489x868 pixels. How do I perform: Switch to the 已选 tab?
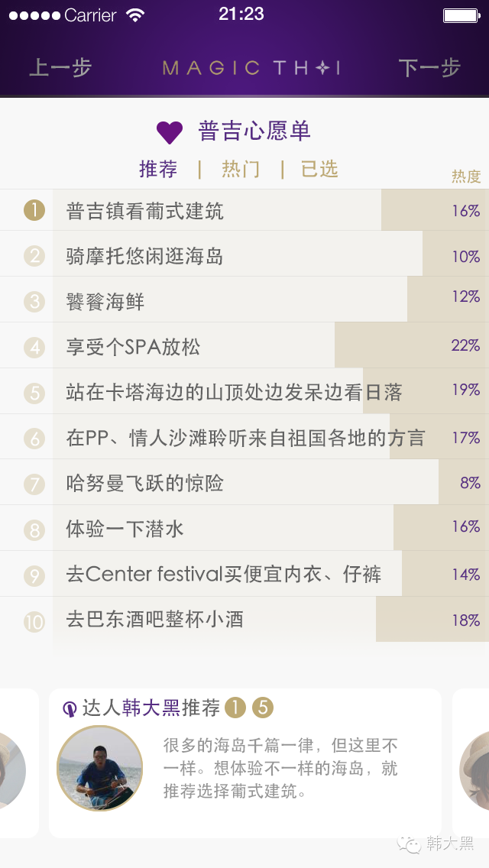(319, 169)
